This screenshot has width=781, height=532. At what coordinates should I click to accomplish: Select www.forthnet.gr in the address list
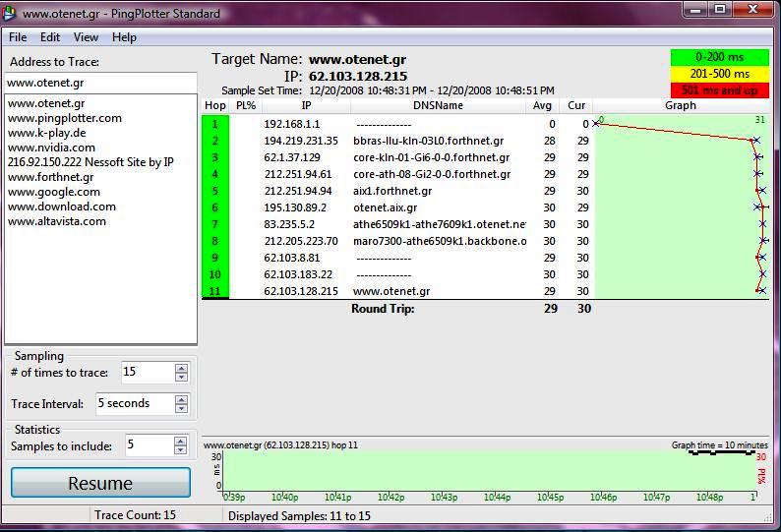51,177
